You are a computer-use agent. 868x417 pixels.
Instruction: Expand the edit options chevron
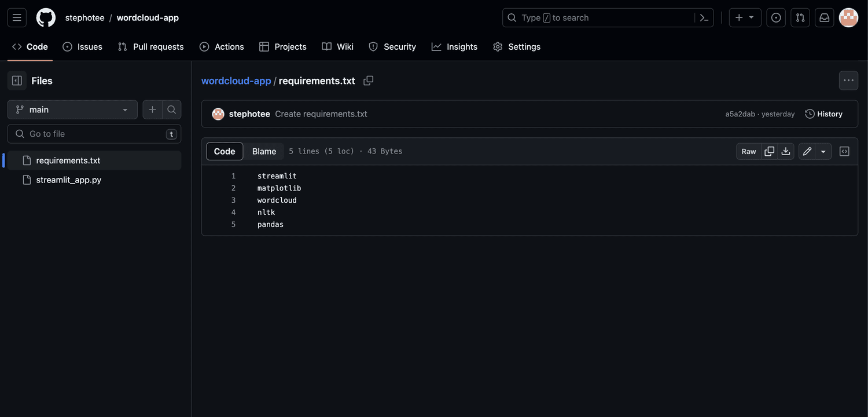[823, 151]
